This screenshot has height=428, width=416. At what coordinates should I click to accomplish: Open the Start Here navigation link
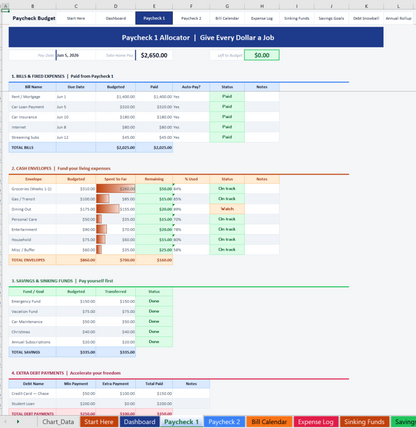coord(76,18)
